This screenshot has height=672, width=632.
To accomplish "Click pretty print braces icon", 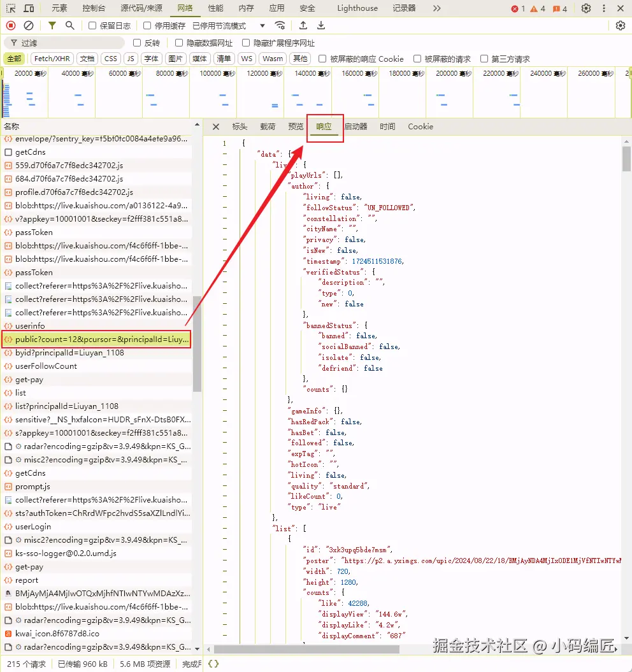I will pyautogui.click(x=213, y=664).
